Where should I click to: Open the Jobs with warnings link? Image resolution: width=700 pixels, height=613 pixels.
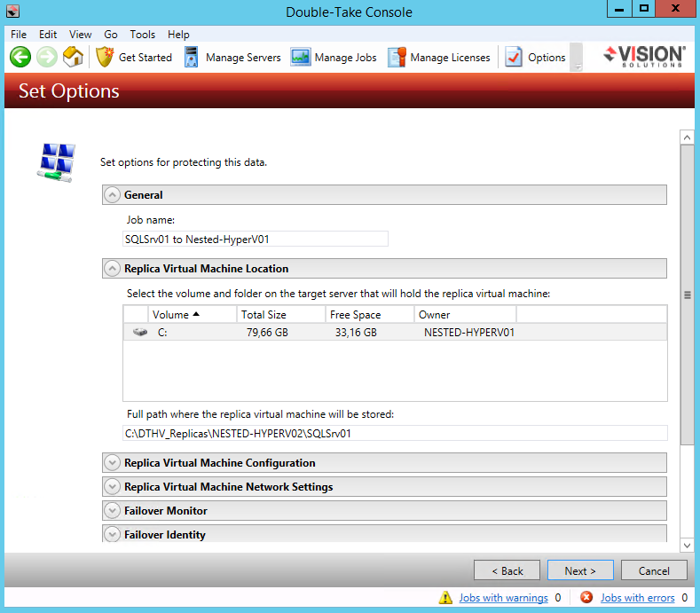[504, 597]
